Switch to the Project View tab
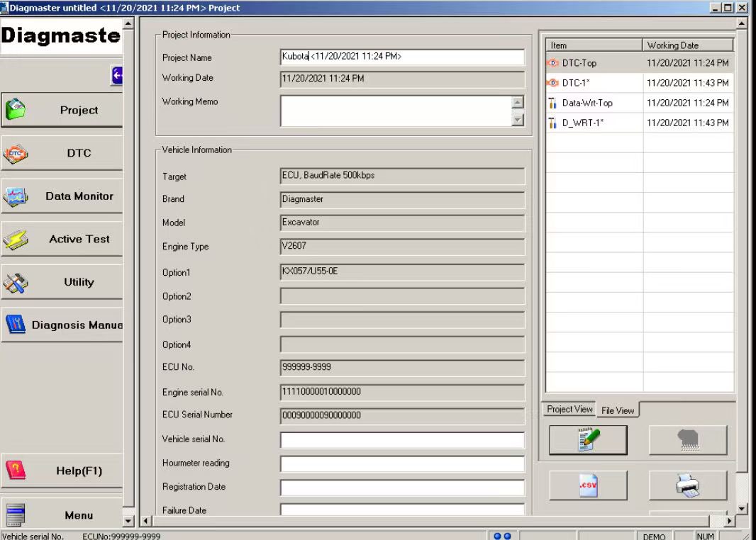 pos(569,409)
